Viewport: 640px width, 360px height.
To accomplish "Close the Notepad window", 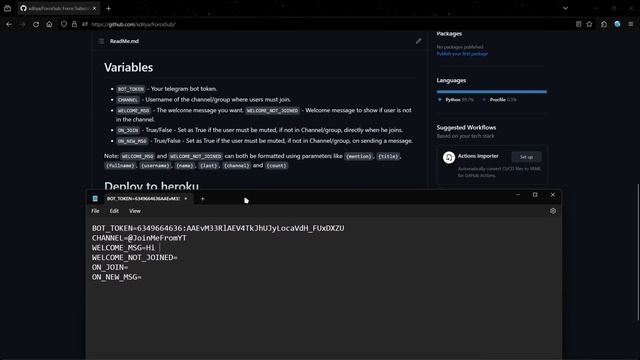I will pyautogui.click(x=553, y=195).
